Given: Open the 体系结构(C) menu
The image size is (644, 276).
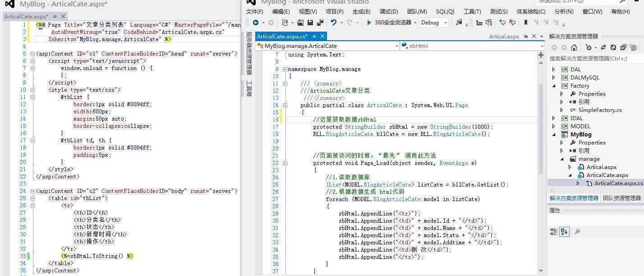Looking at the screenshot, I should point(531,12).
